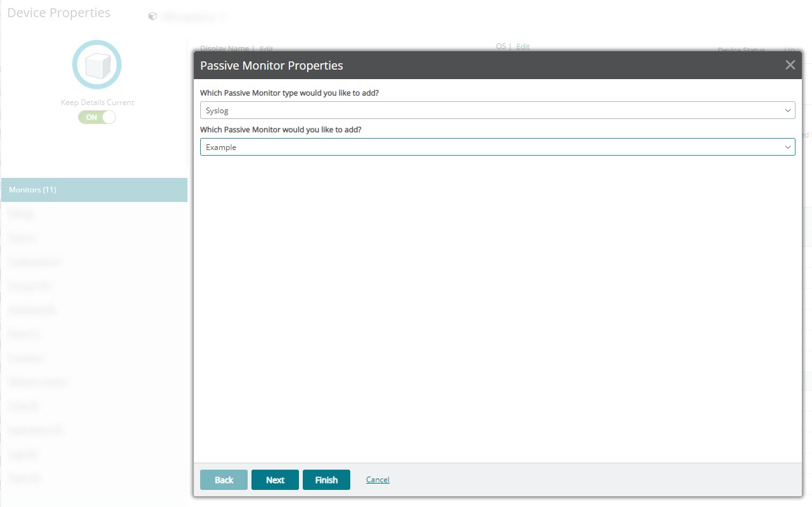Click the chevron arrow on Example dropdown
Screen dimensions: 812x507
tap(788, 147)
